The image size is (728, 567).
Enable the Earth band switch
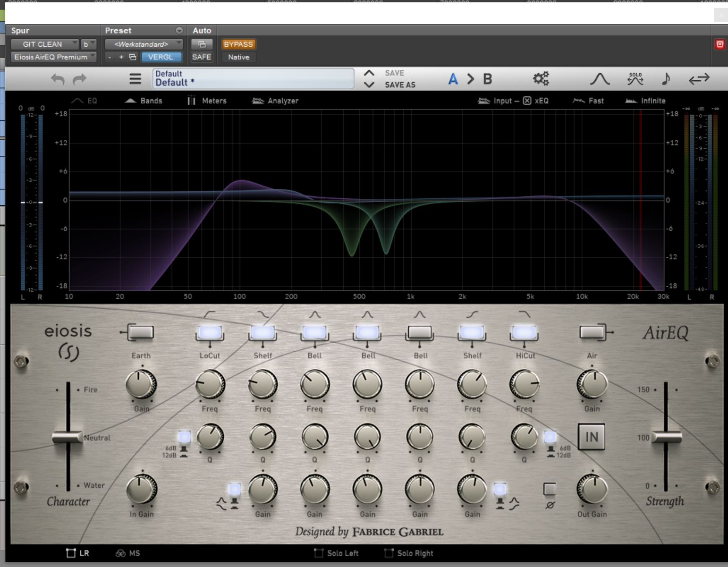[x=140, y=333]
